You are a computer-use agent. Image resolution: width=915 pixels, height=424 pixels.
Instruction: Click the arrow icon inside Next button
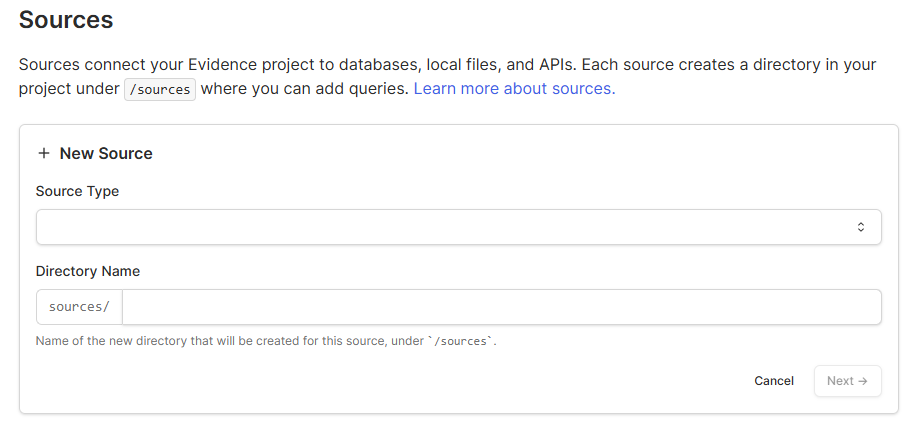point(863,381)
